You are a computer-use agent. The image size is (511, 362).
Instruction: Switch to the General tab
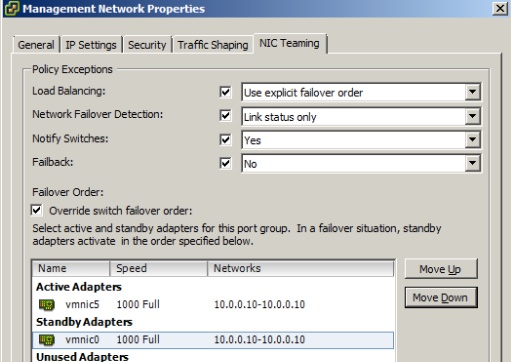pos(36,45)
